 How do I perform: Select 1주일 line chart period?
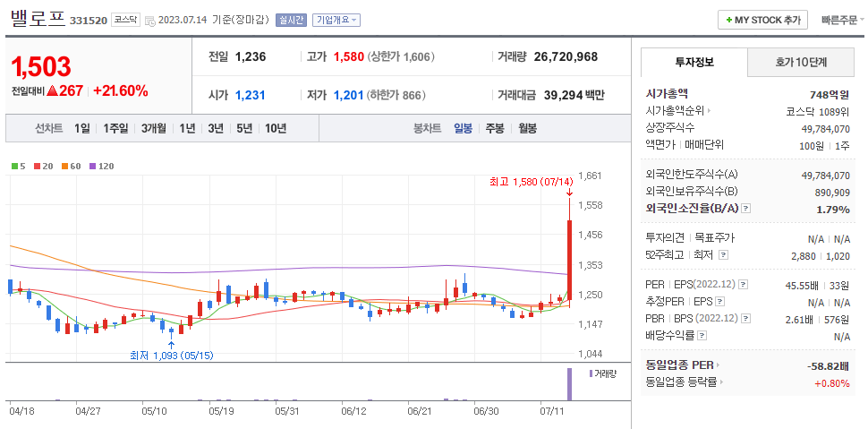115,129
